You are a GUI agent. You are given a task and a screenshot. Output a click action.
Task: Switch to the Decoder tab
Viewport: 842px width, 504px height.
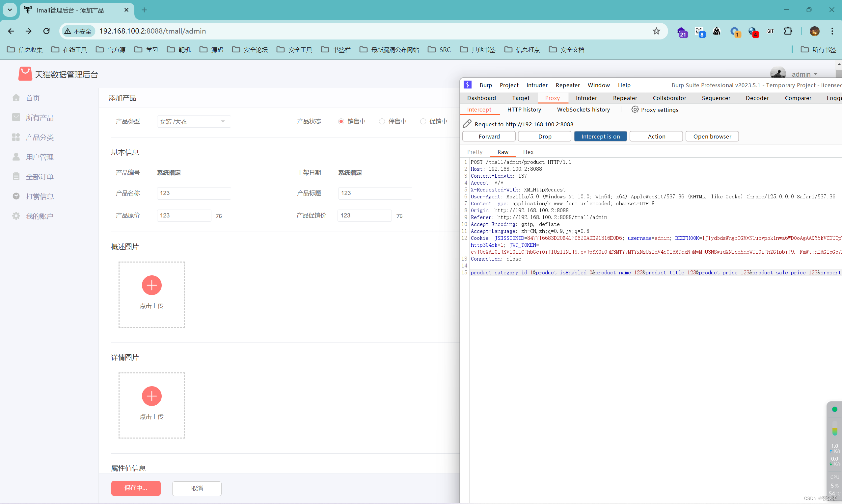coord(757,98)
